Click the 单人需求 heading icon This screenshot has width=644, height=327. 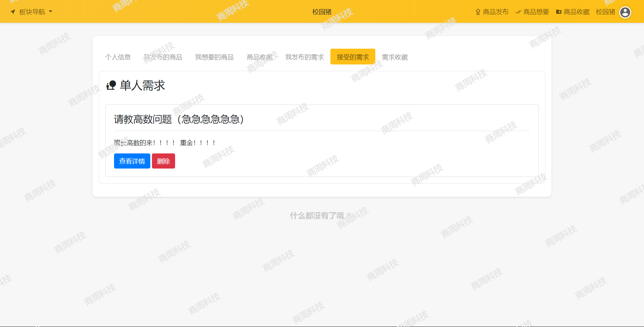[111, 85]
